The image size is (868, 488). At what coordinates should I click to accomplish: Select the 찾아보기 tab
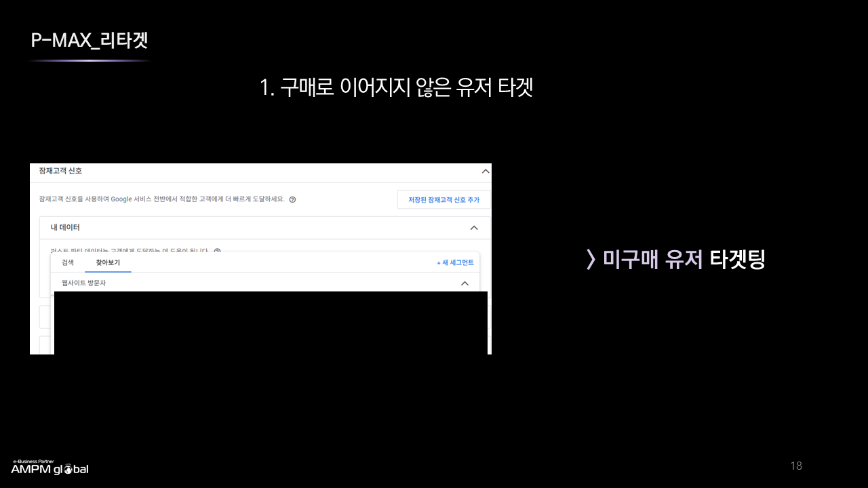tap(108, 262)
